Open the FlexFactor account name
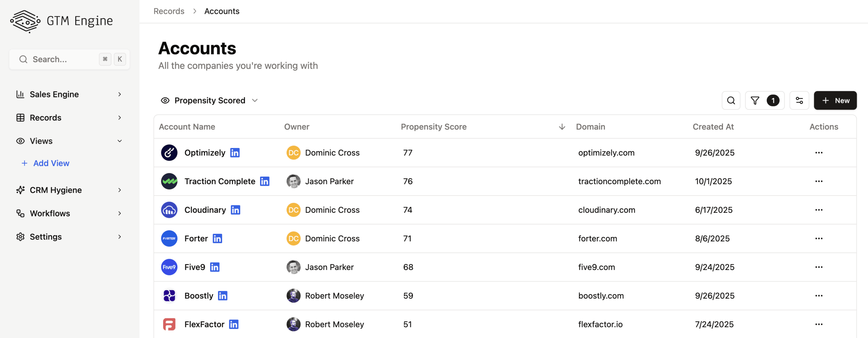868x338 pixels. coord(204,324)
